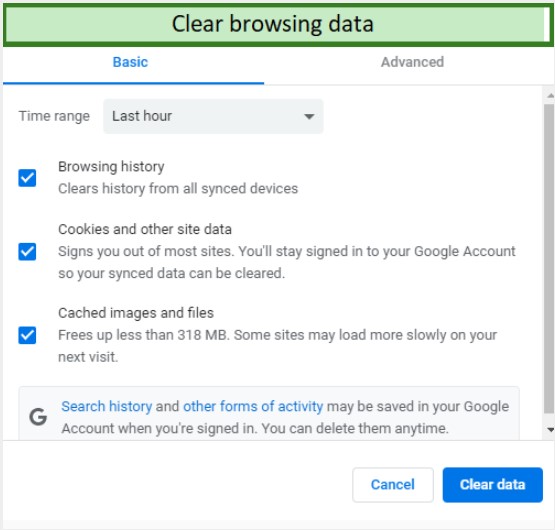Click the scrollbar down arrow

click(x=550, y=430)
